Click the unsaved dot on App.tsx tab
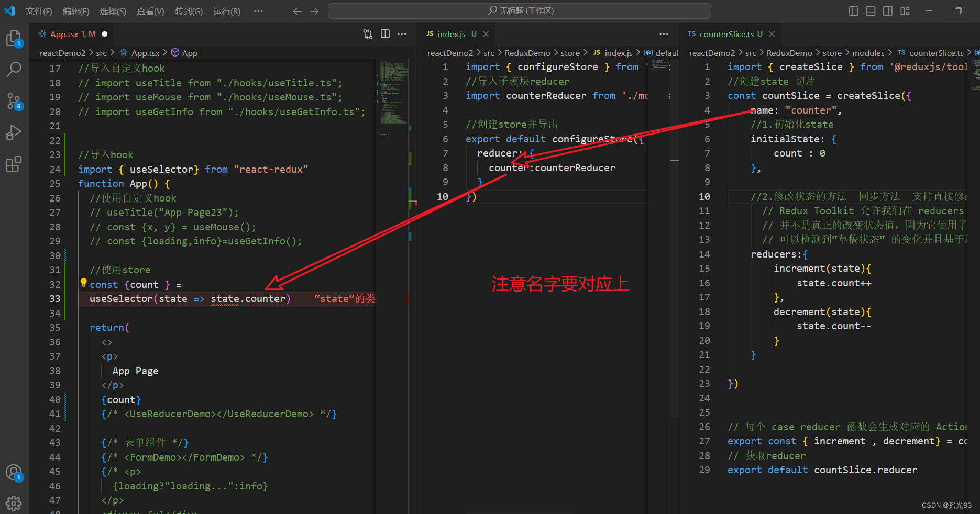980x514 pixels. (105, 34)
